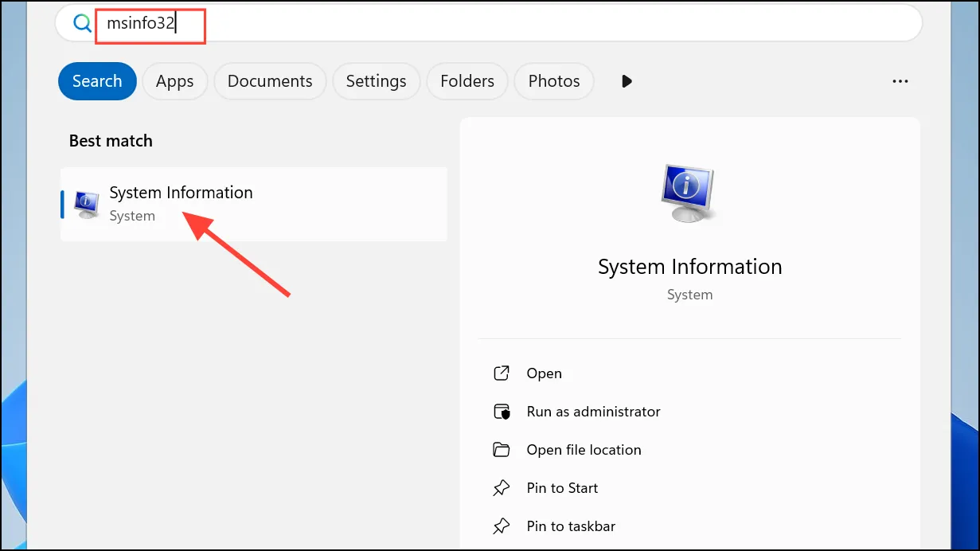980x551 pixels.
Task: Open the three-dot more options menu
Action: pyautogui.click(x=900, y=81)
